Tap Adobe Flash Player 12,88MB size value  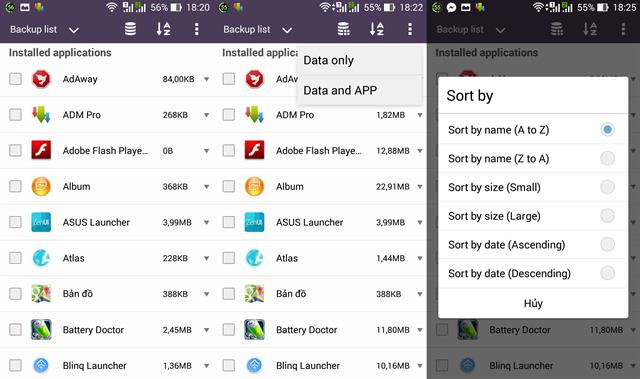(393, 151)
